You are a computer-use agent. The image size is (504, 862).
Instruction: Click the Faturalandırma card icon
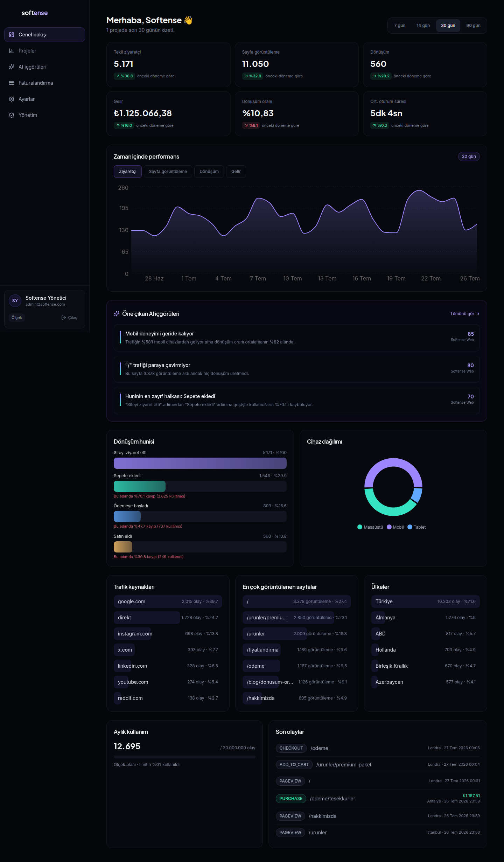point(12,83)
